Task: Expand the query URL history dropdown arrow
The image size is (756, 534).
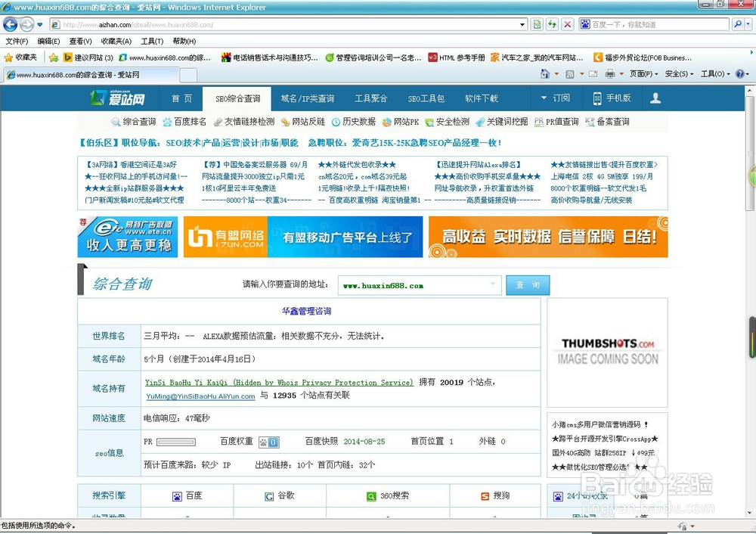Action: click(x=493, y=284)
